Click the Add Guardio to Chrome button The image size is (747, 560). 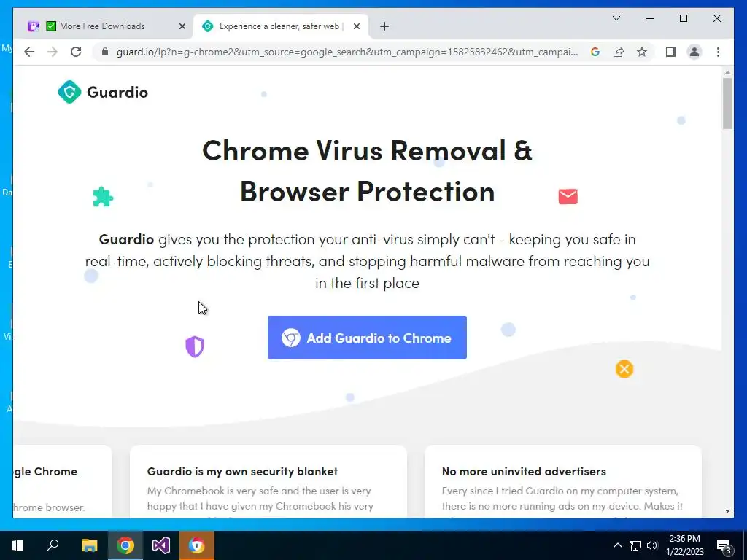coord(367,338)
